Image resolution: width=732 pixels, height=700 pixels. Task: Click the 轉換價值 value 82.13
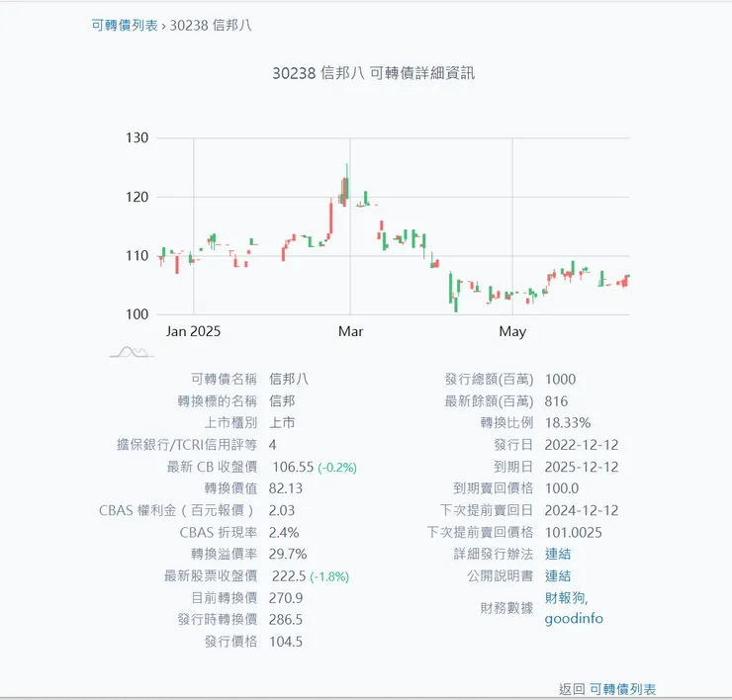[286, 488]
